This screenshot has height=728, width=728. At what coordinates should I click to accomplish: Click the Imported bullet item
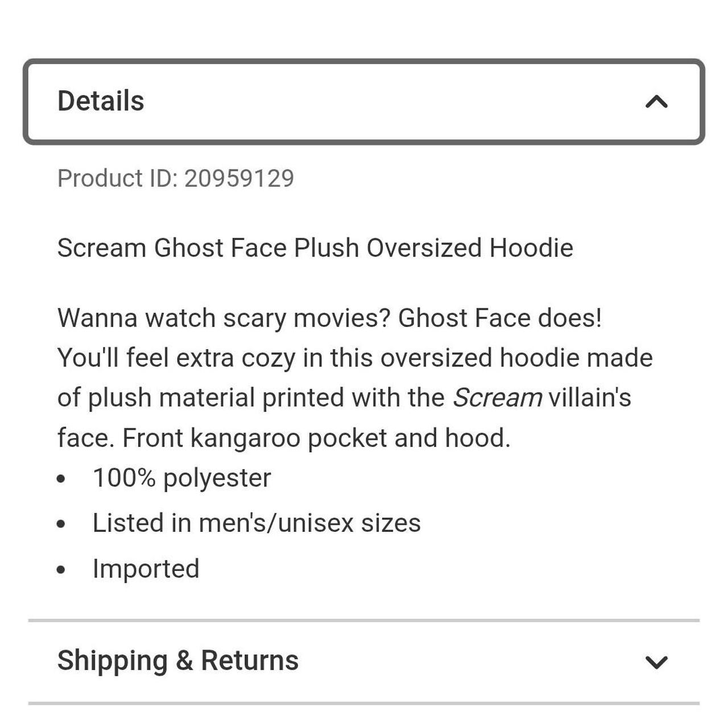tap(146, 567)
